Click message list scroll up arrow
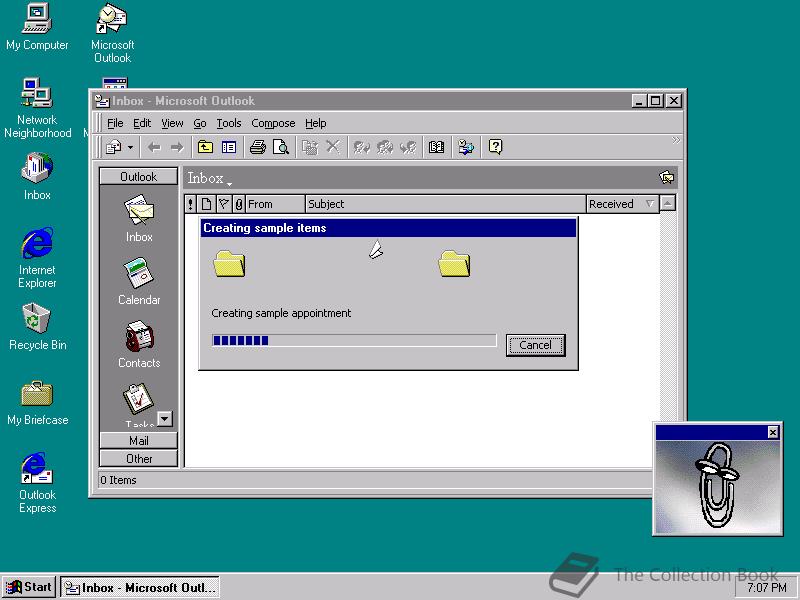This screenshot has width=800, height=600. [667, 204]
